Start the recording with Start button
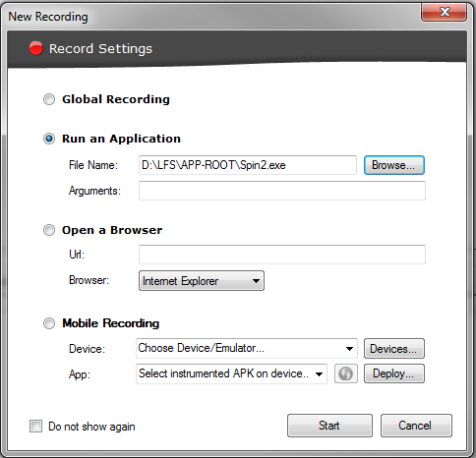This screenshot has height=458, width=476. click(329, 426)
